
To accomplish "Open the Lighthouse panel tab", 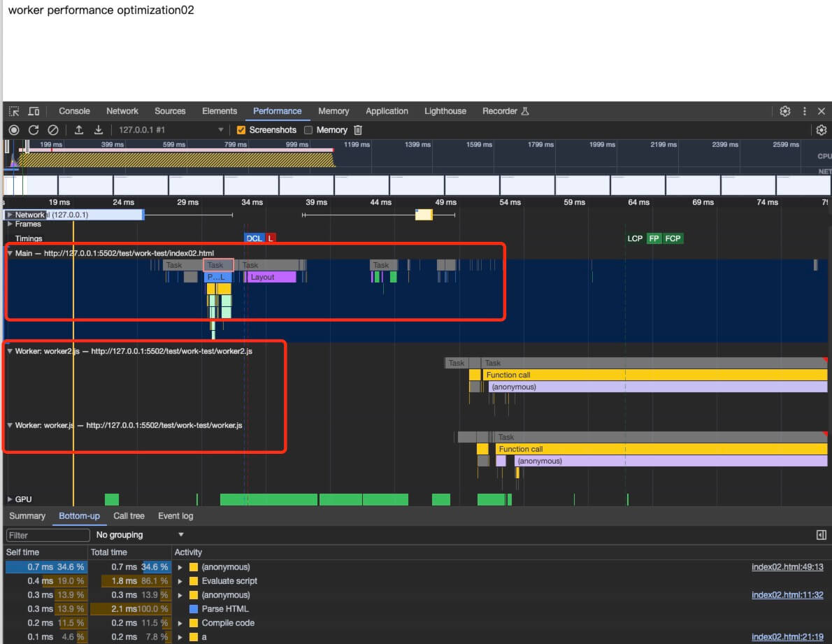I will point(445,111).
